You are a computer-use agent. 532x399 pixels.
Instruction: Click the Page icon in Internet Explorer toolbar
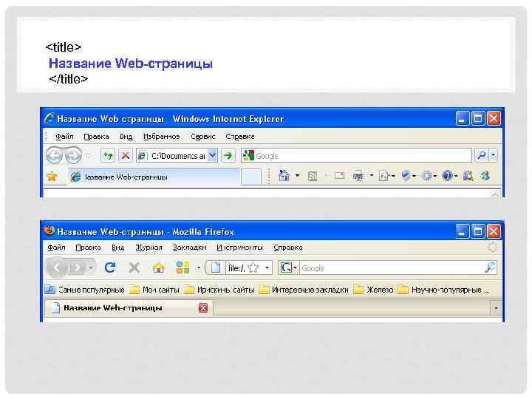coord(383,176)
